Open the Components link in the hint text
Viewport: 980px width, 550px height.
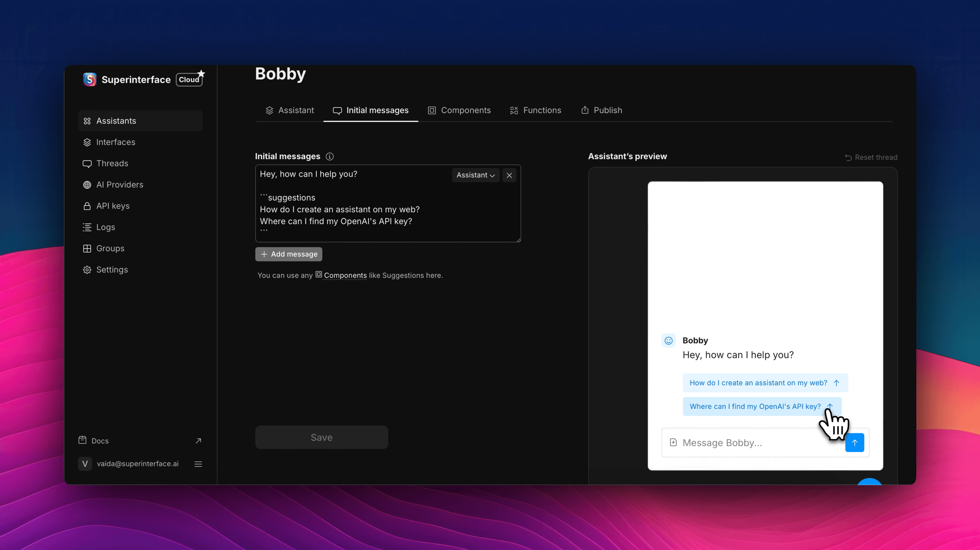point(344,275)
